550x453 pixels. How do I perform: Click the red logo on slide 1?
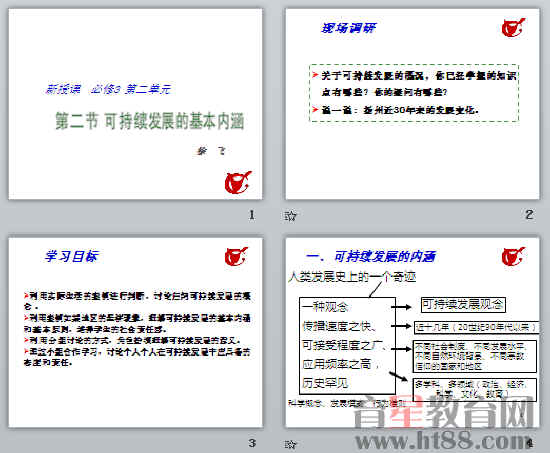(238, 182)
